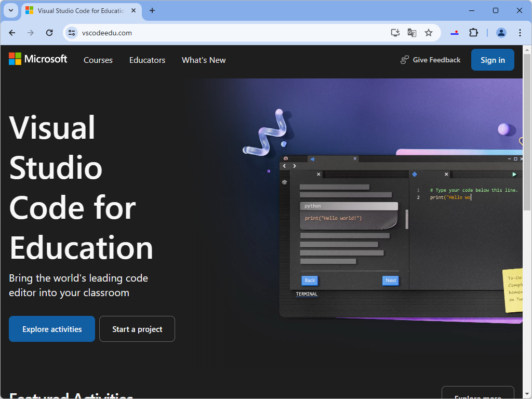
Task: Click the Give Feedback icon
Action: click(404, 59)
